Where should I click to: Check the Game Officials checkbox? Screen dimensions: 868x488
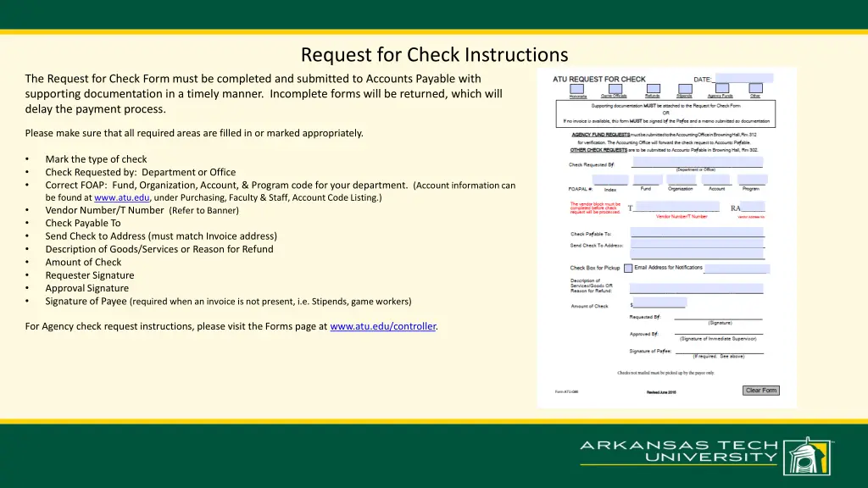coord(615,88)
